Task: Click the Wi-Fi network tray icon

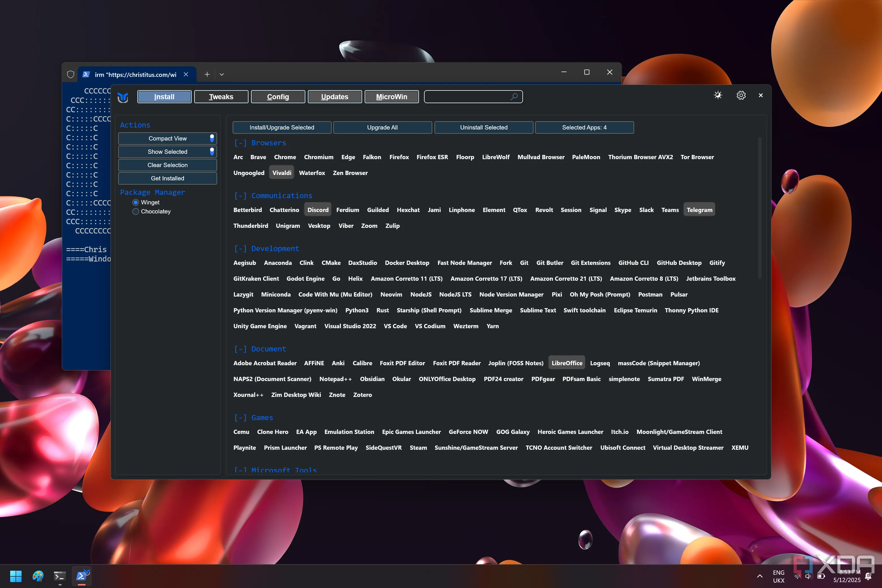Action: point(797,576)
